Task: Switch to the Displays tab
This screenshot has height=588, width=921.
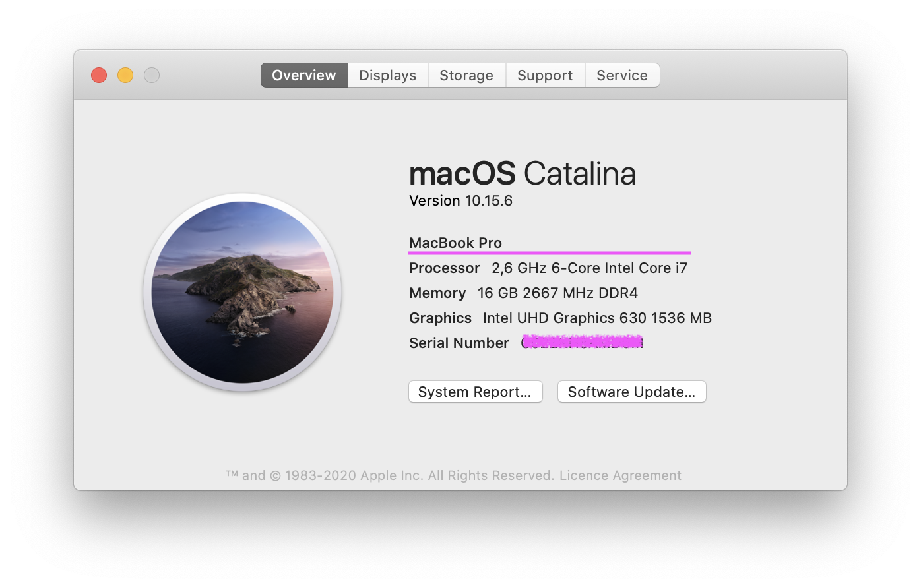Action: pyautogui.click(x=387, y=74)
